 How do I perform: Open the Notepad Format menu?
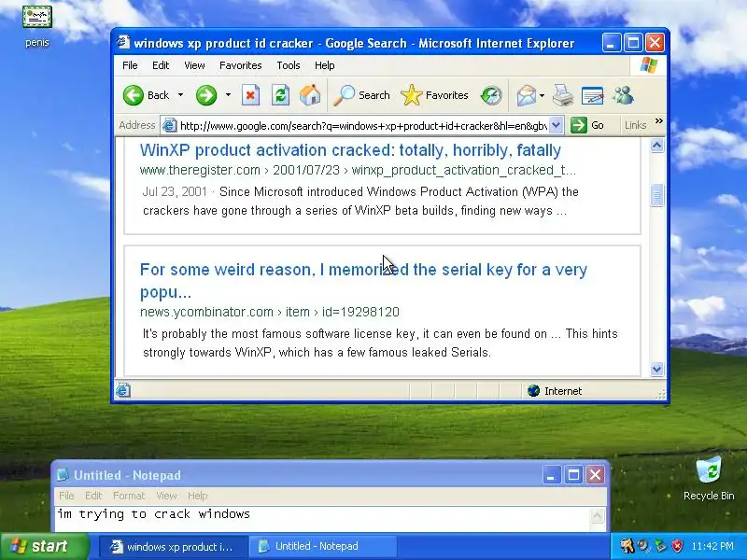tap(129, 496)
